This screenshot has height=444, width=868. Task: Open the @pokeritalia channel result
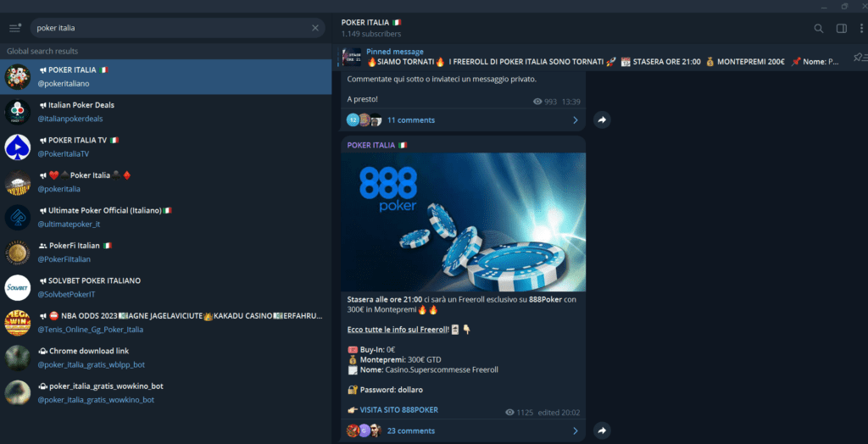(165, 182)
